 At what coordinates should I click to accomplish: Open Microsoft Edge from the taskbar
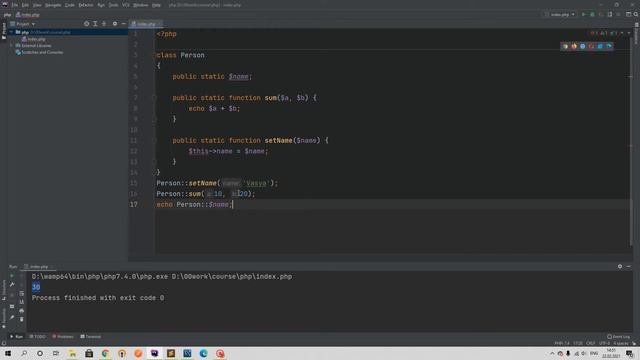tap(203, 353)
